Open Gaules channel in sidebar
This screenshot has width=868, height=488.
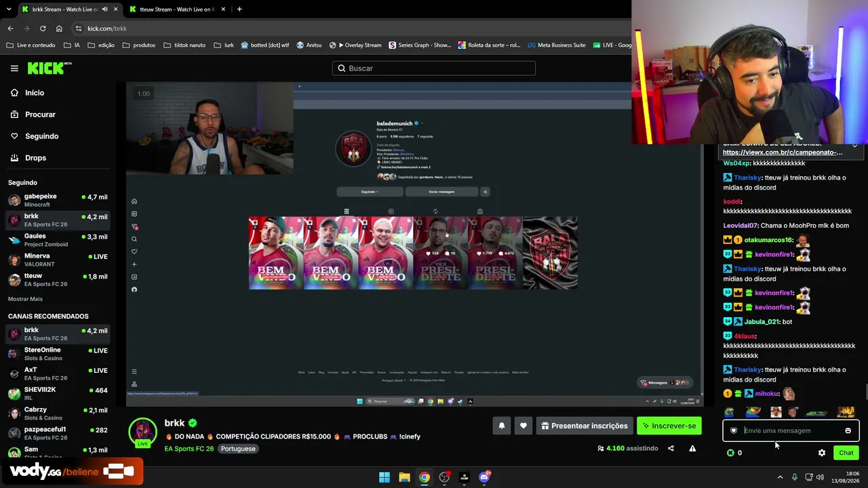[58, 240]
